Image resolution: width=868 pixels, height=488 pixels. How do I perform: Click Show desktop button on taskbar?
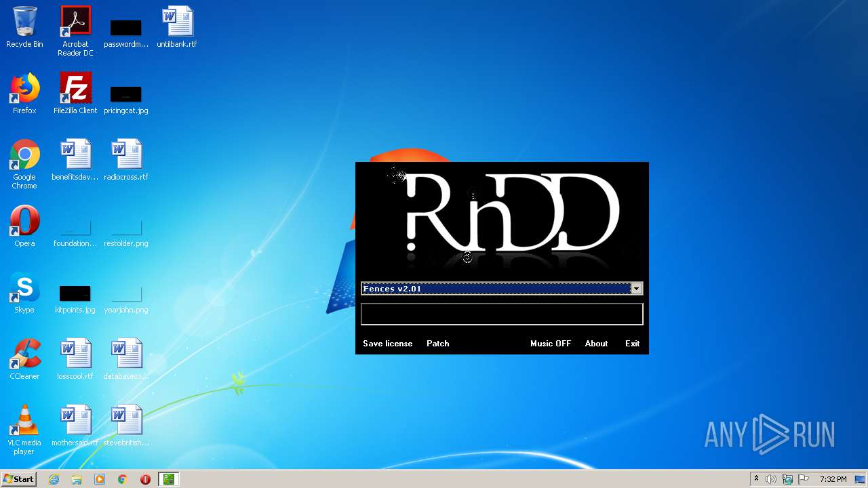coord(861,479)
